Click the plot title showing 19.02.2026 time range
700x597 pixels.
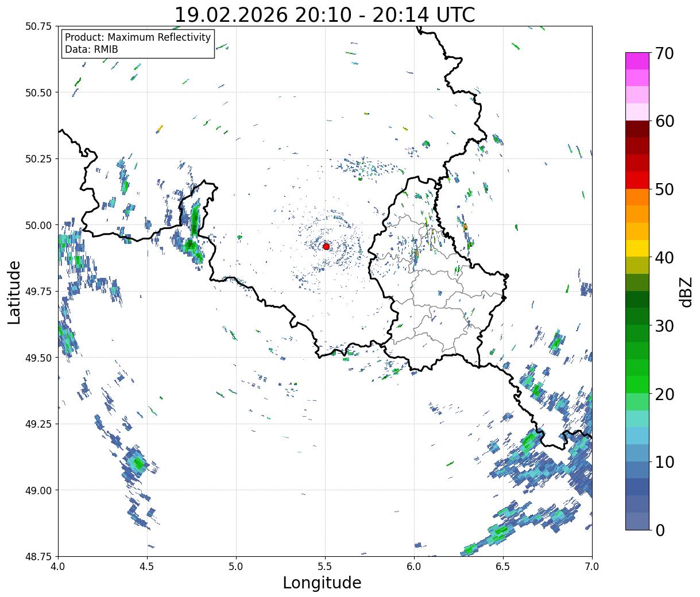[x=324, y=14]
